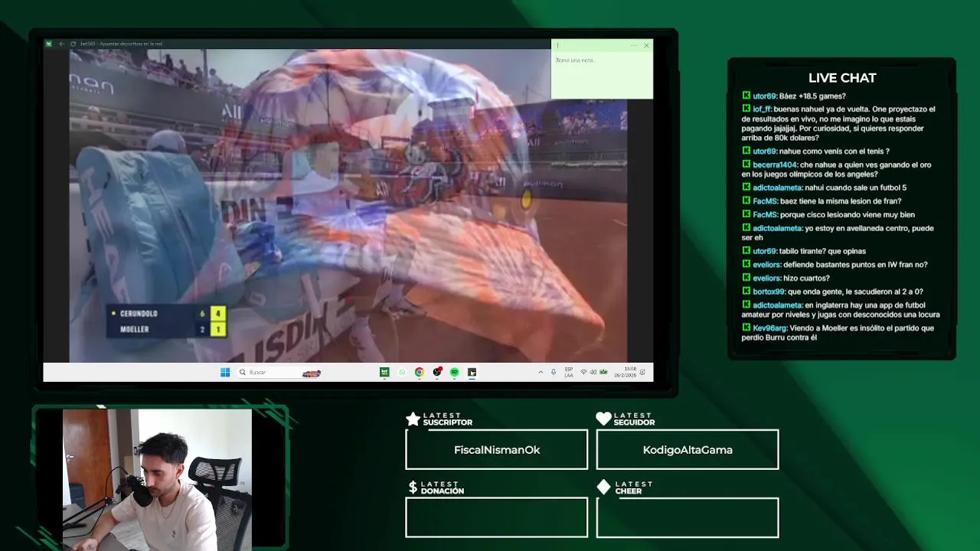This screenshot has width=980, height=551.
Task: Click the FiscalNismanOk subscriber box
Action: tap(497, 450)
